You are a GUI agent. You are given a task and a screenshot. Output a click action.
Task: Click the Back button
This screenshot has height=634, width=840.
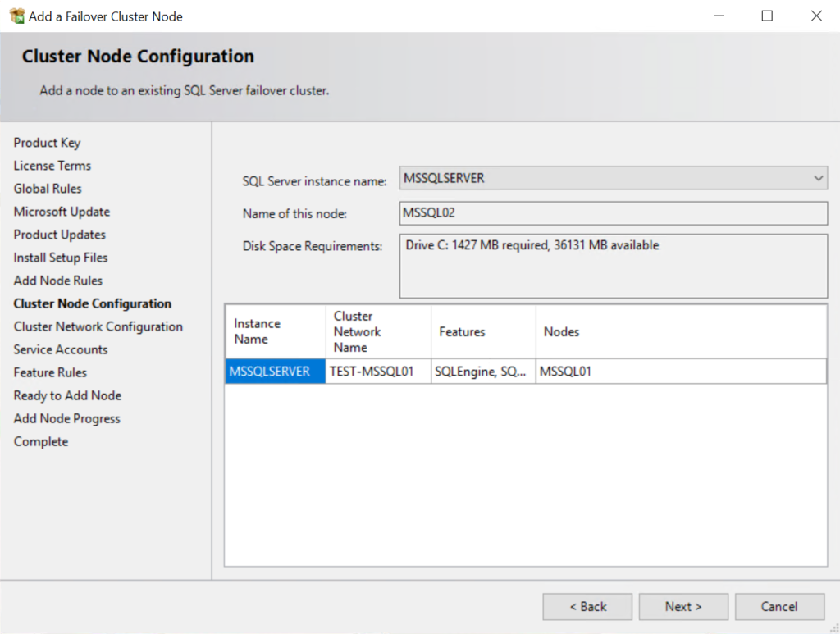coord(587,606)
